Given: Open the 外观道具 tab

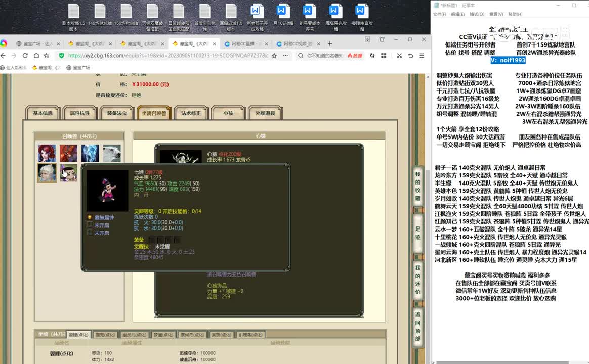Looking at the screenshot, I should [265, 113].
